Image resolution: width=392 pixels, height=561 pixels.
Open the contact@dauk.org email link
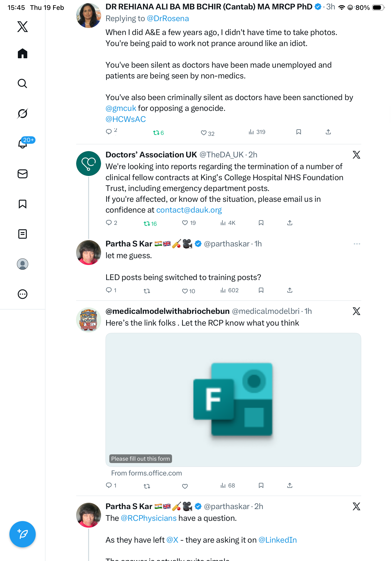(x=189, y=210)
